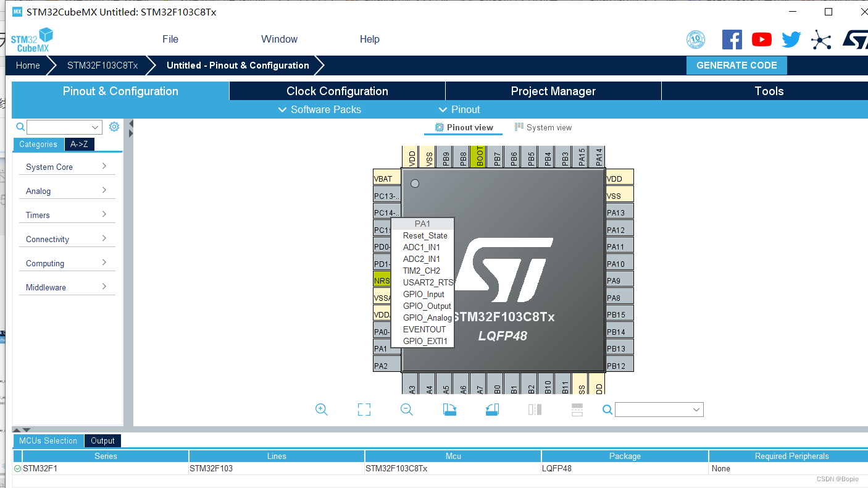Go to Home via the breadcrumb link
This screenshot has height=488, width=868.
[27, 65]
